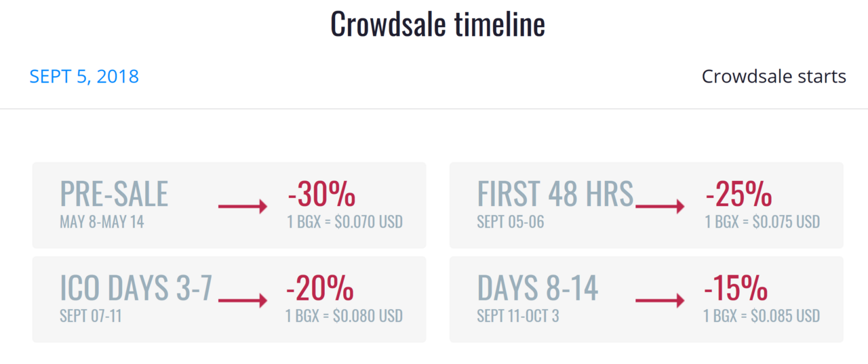The height and width of the screenshot is (364, 868).
Task: Click the 1 BGX = $0.075 USD price
Action: click(x=762, y=222)
